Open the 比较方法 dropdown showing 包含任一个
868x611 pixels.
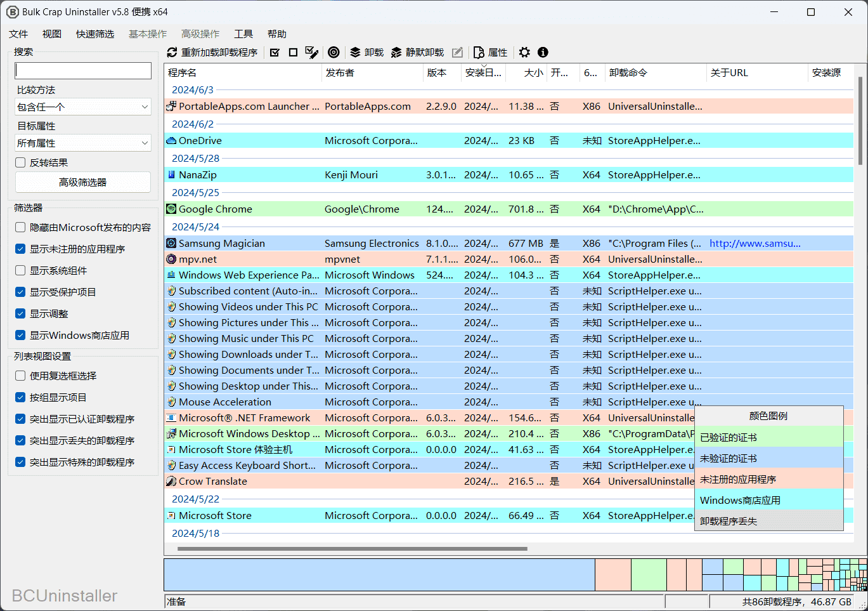(83, 107)
